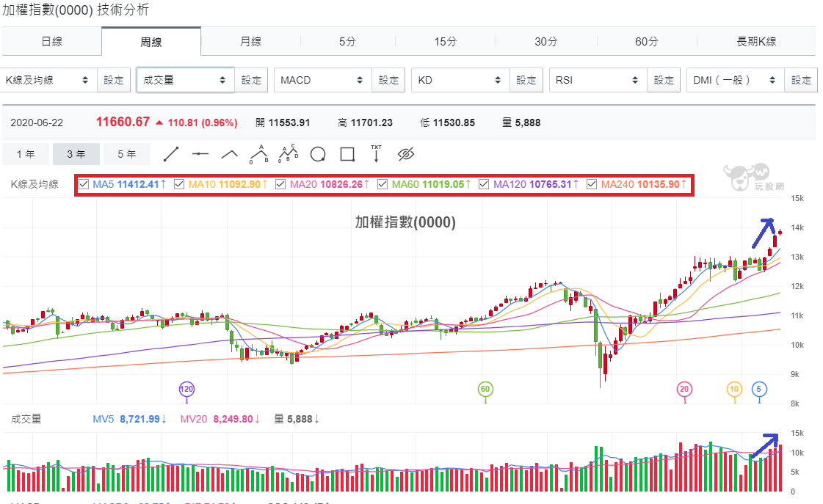Switch to the 日線 tab

coord(51,41)
